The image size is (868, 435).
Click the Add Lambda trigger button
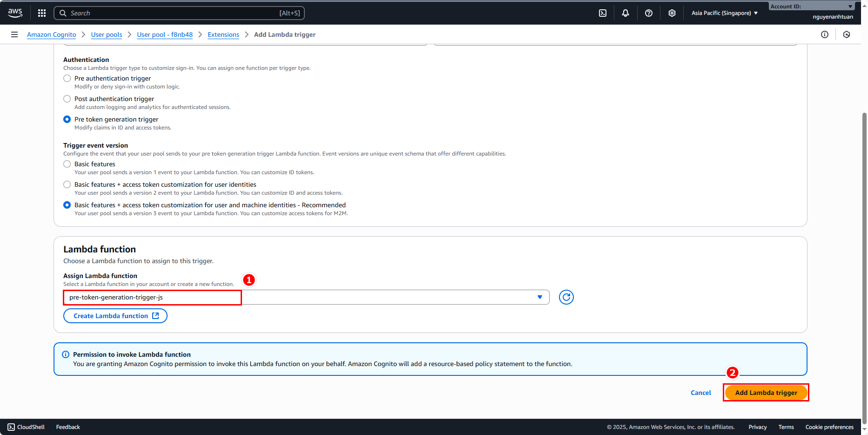766,393
